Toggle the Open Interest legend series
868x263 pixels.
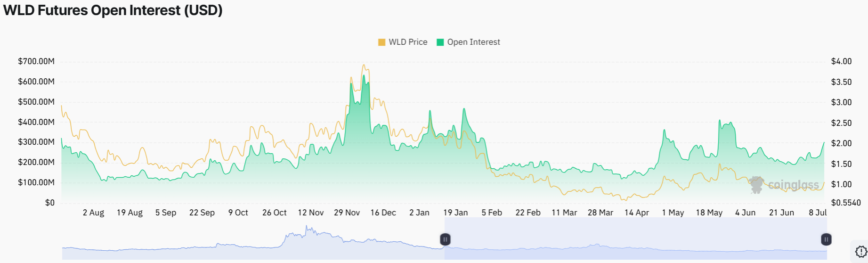point(468,42)
